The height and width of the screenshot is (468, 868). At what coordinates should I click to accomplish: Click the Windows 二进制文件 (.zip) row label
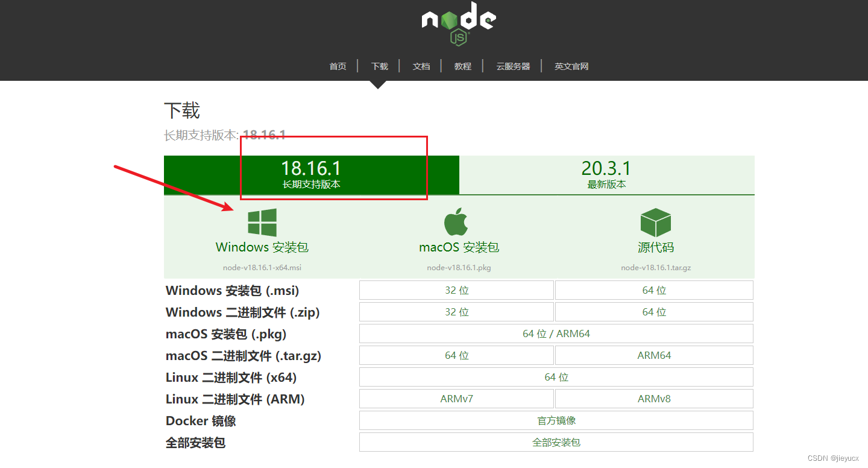tap(242, 312)
